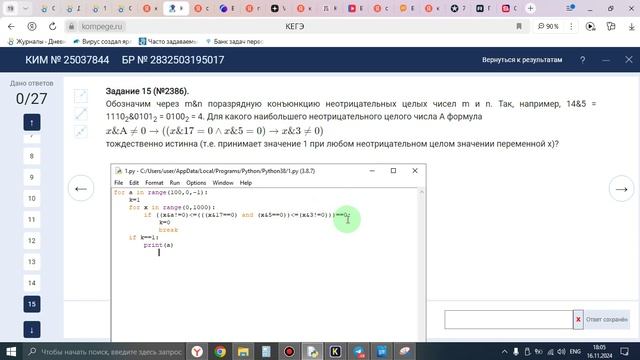Switch ENG input language in tray
Screen dimensions: 640x360
575,351
